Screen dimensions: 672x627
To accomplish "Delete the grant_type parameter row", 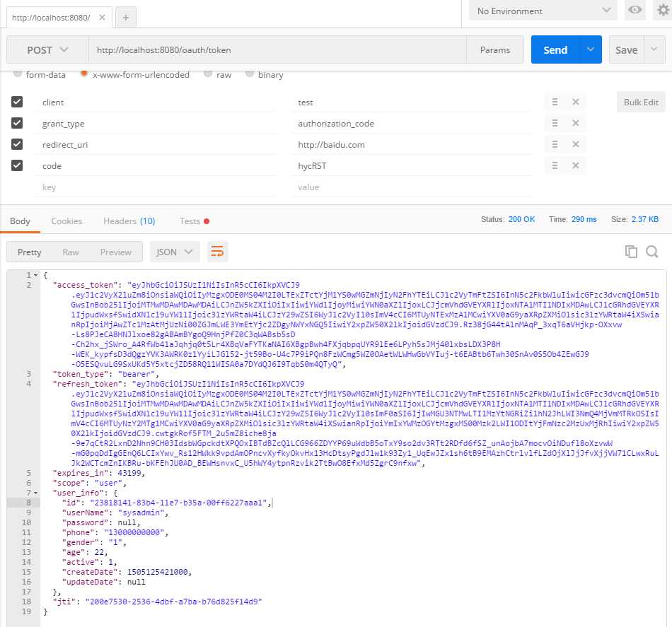I will 576,123.
